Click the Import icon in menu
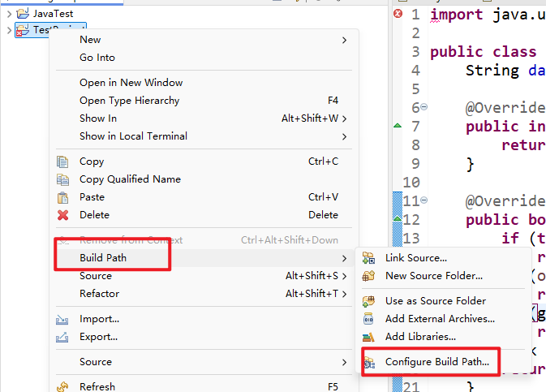 pyautogui.click(x=62, y=319)
